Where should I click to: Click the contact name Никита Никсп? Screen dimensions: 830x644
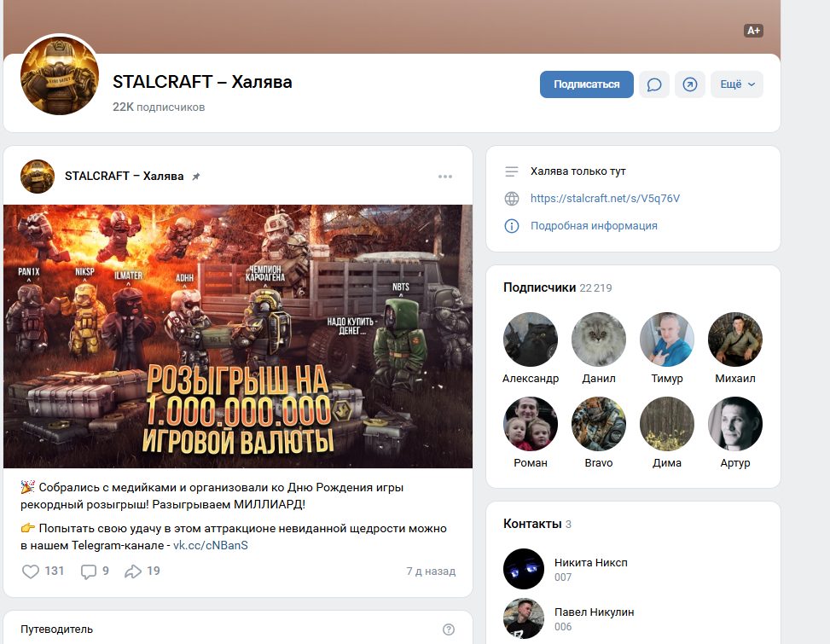(591, 562)
